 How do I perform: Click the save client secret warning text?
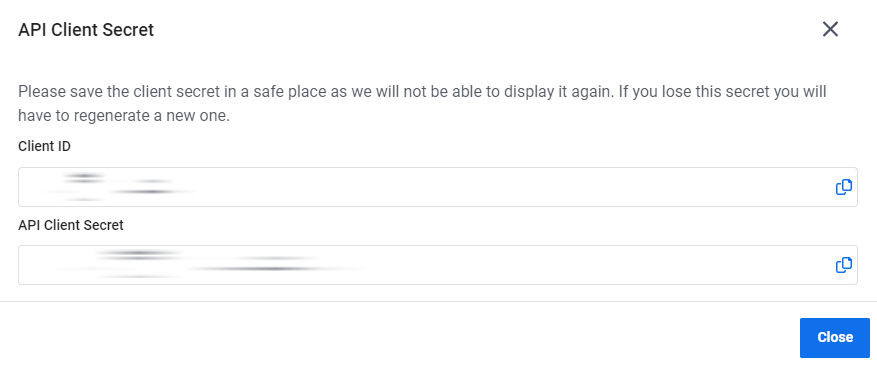(x=422, y=104)
